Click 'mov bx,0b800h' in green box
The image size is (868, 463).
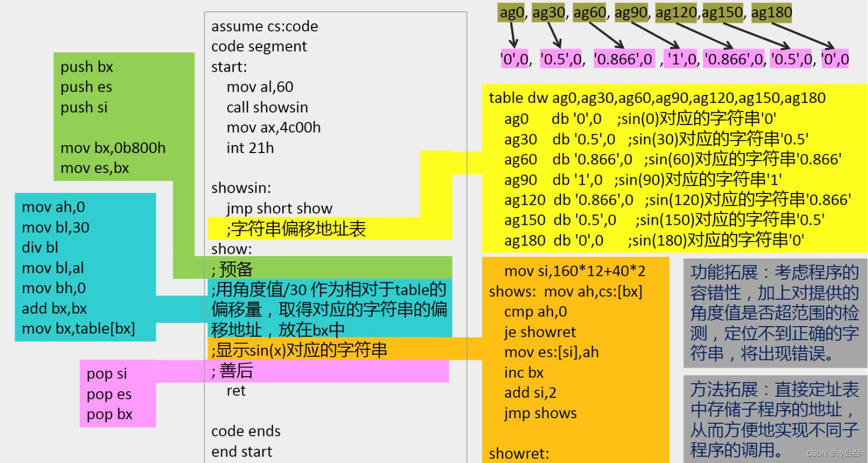pos(113,148)
